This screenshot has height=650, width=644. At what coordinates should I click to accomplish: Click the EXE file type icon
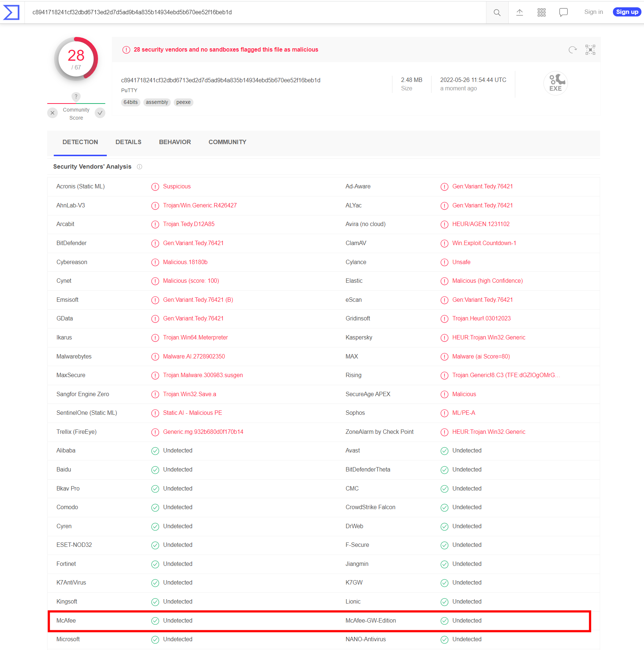pyautogui.click(x=555, y=83)
